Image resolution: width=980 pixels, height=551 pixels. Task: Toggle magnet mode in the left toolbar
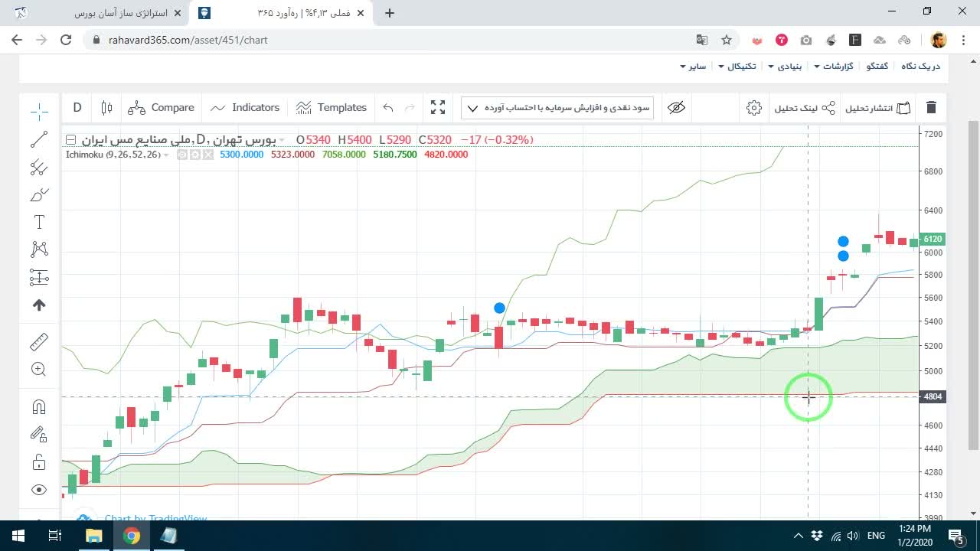click(x=39, y=406)
